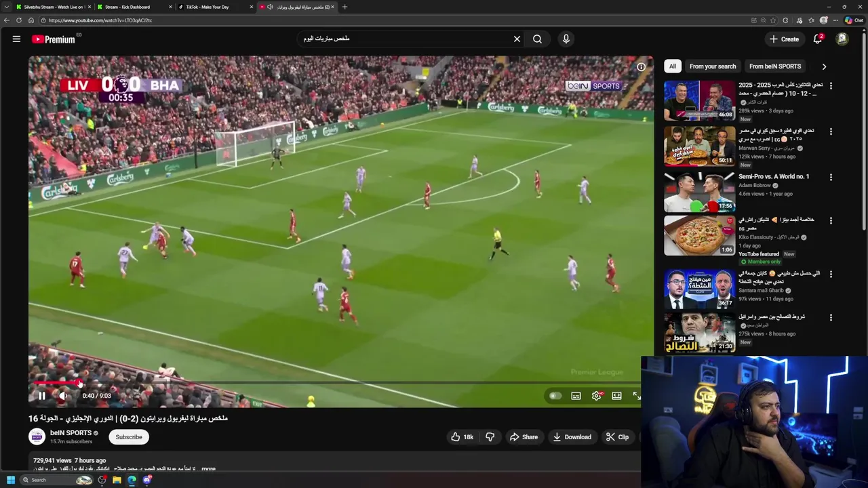Like the video (18k)
The height and width of the screenshot is (488, 868).
(x=462, y=437)
